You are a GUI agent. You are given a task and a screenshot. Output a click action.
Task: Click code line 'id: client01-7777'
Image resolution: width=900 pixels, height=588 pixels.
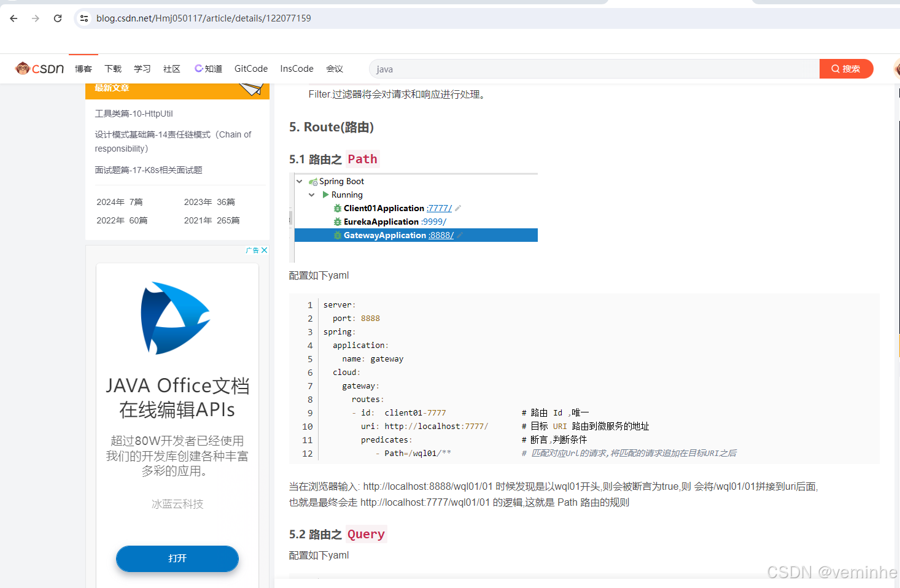(399, 413)
